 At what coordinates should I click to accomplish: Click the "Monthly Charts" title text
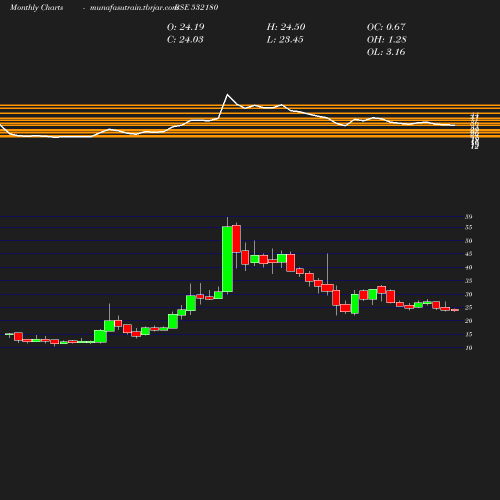pyautogui.click(x=36, y=7)
